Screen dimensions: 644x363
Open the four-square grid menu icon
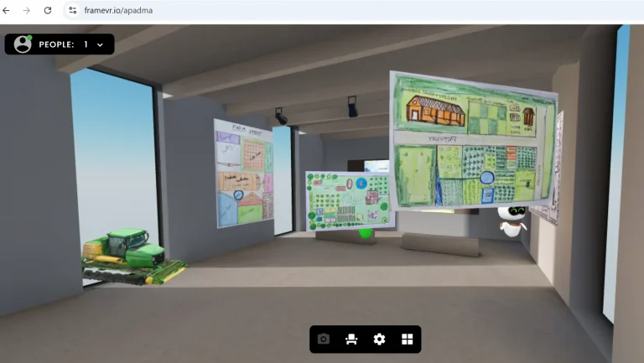coord(407,339)
